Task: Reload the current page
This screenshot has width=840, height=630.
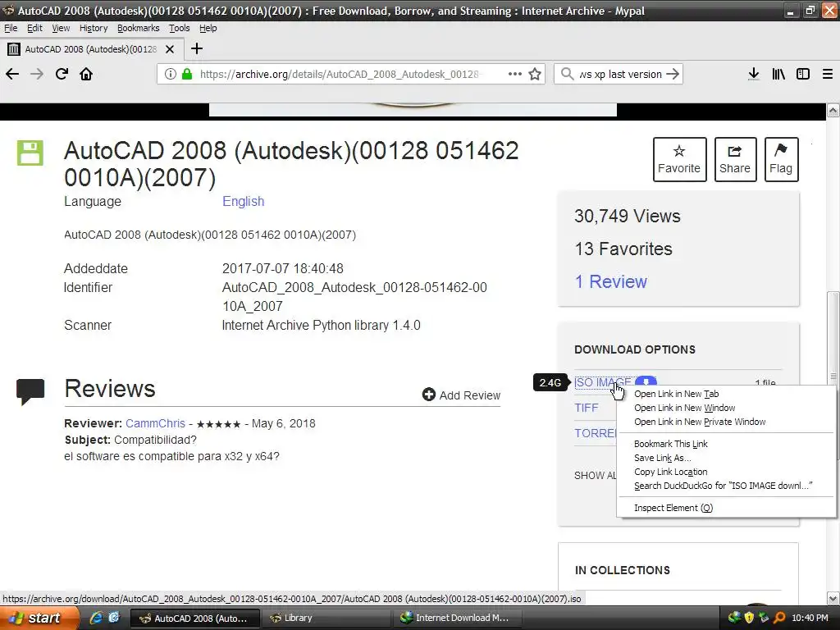Action: 62,74
